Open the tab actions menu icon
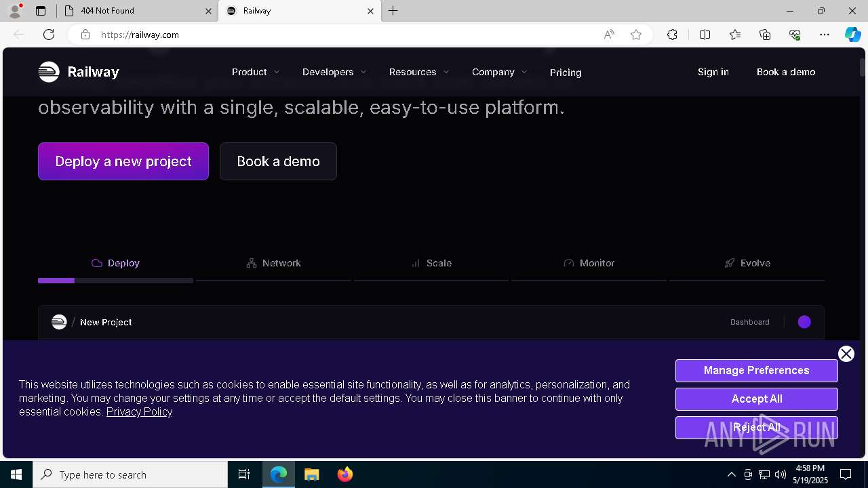Viewport: 868px width, 488px height. (41, 11)
